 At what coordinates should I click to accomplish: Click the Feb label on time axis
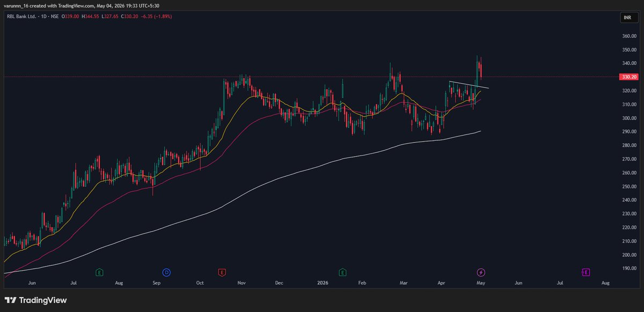(x=362, y=282)
